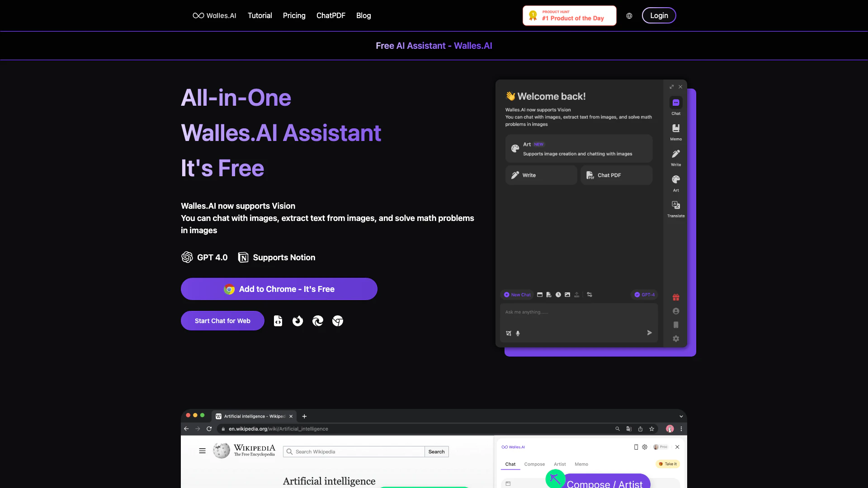Open the Pricing menu item

(x=294, y=16)
